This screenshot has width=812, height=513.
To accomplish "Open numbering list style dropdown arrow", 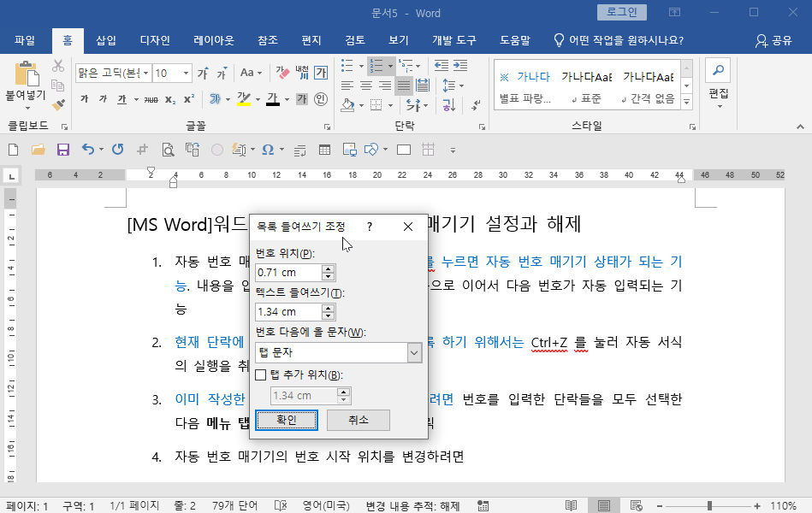I will [390, 66].
